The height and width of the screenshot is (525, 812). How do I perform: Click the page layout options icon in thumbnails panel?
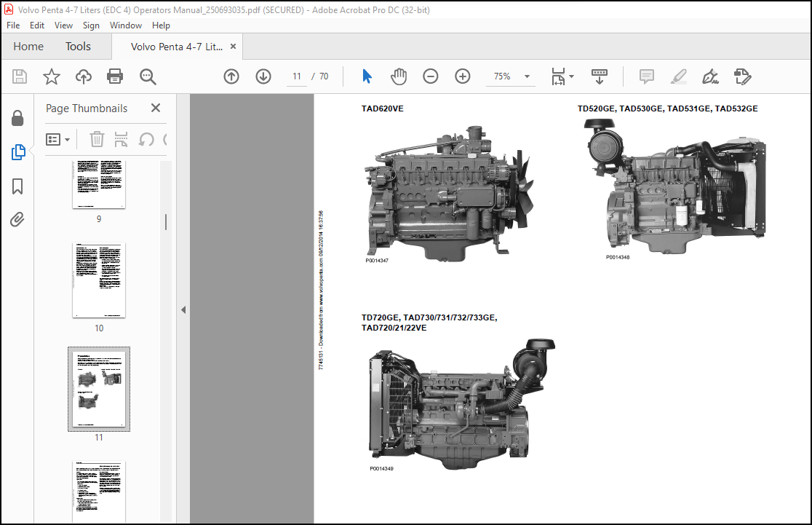[121, 139]
